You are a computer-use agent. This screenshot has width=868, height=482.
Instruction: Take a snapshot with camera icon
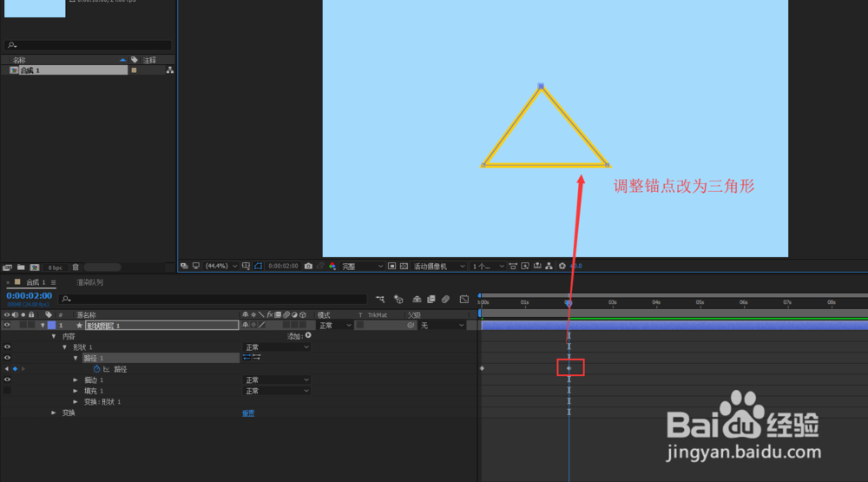point(308,267)
